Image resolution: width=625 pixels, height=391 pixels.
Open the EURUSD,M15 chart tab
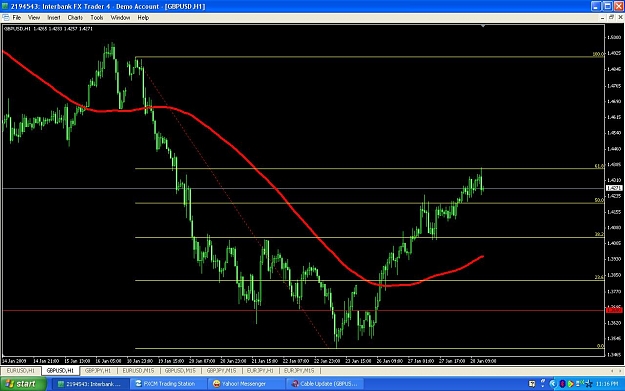pos(138,371)
